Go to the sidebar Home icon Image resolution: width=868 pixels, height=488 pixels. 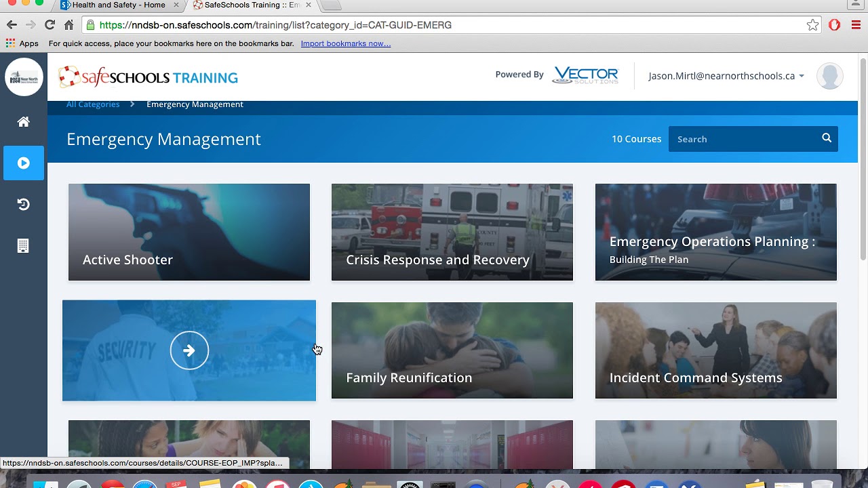point(24,122)
